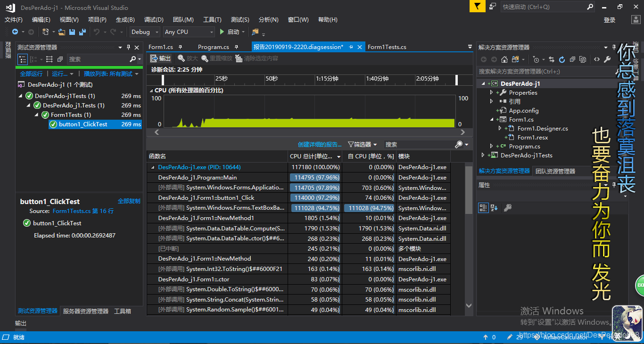Image resolution: width=644 pixels, height=344 pixels.
Task: Open the Debug configuration dropdown
Action: [x=145, y=32]
